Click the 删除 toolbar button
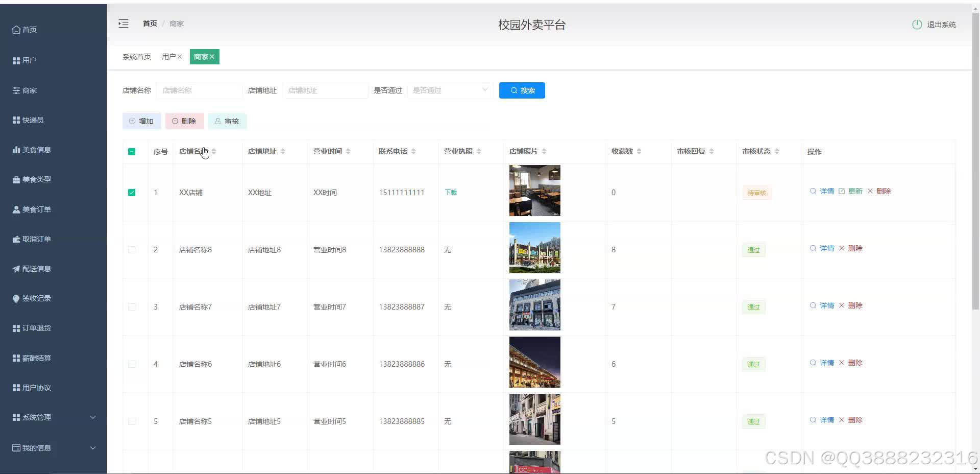 tap(184, 121)
